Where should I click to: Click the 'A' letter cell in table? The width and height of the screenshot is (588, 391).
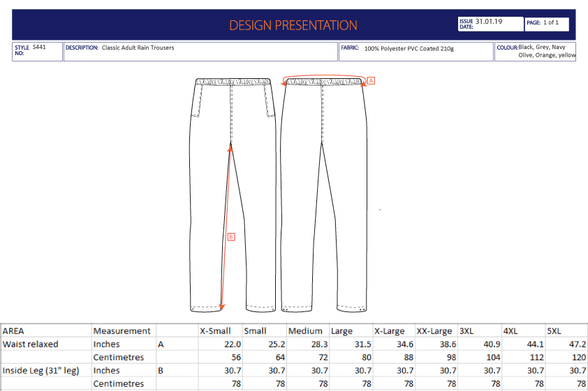161,344
